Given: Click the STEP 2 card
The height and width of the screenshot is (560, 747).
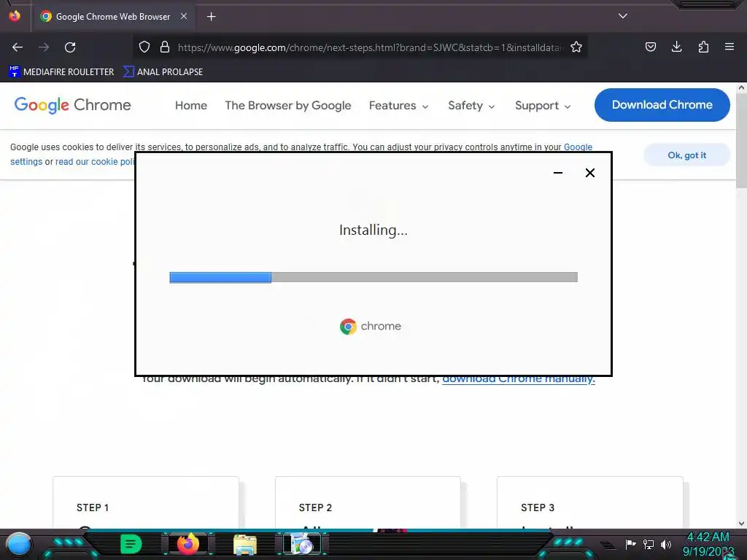Looking at the screenshot, I should point(368,502).
